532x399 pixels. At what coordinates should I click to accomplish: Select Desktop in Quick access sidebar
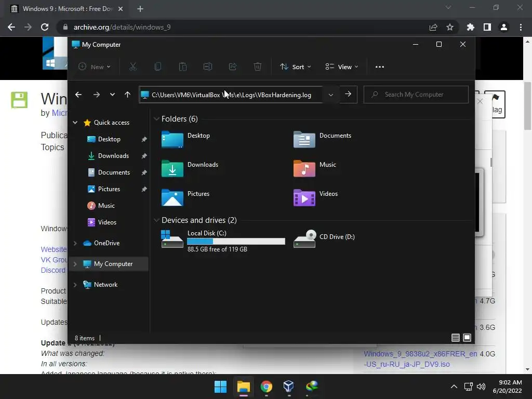110,139
